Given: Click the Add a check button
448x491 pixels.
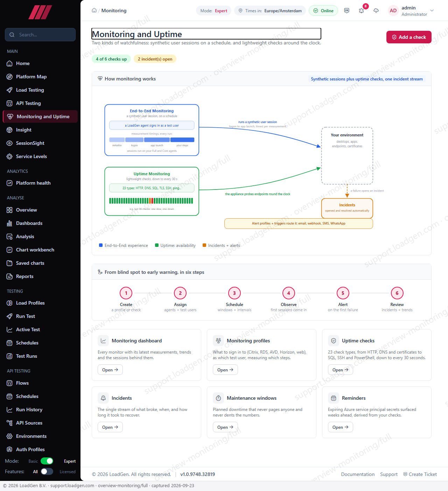Looking at the screenshot, I should (x=409, y=37).
